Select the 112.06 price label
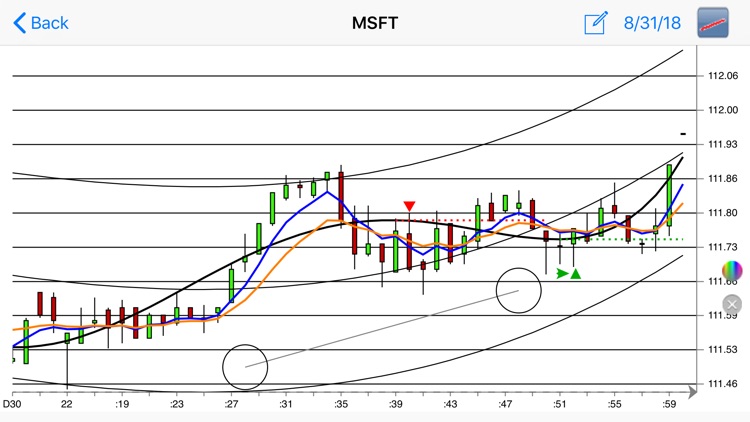This screenshot has width=750, height=422. [723, 76]
